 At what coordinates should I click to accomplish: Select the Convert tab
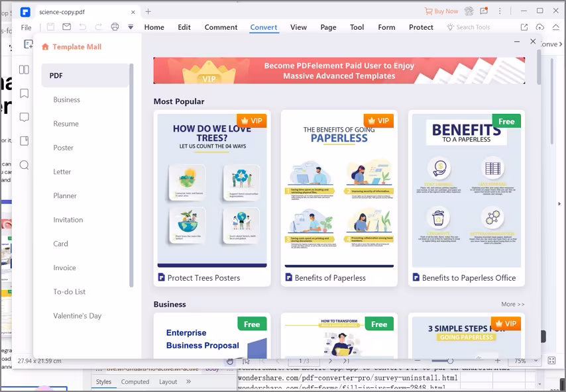(x=264, y=27)
